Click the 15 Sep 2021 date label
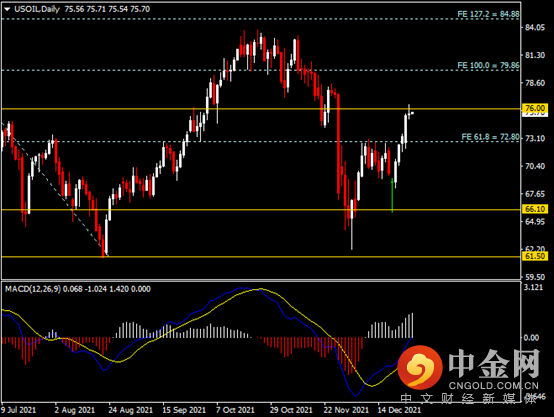The height and width of the screenshot is (417, 554). 184,410
